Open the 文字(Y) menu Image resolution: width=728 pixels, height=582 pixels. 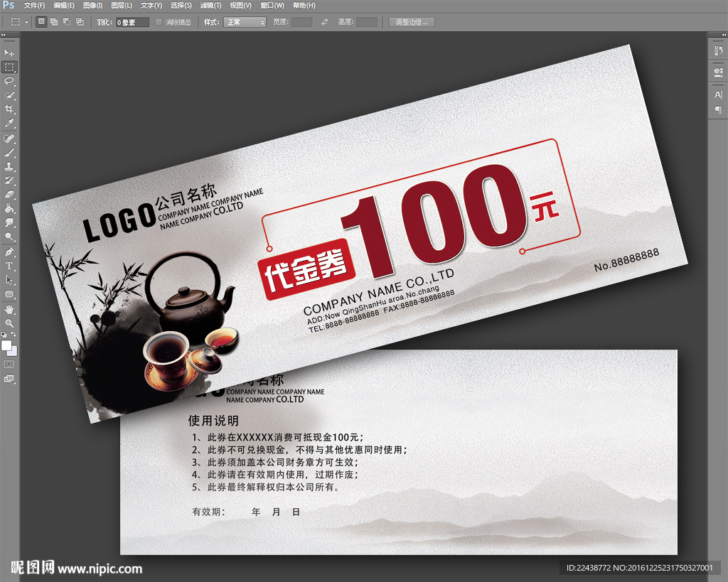click(151, 6)
